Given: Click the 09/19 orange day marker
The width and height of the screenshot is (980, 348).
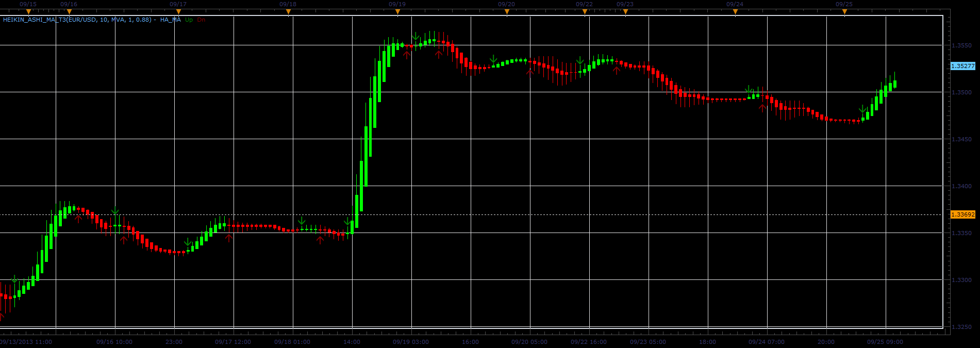Looking at the screenshot, I should [397, 11].
